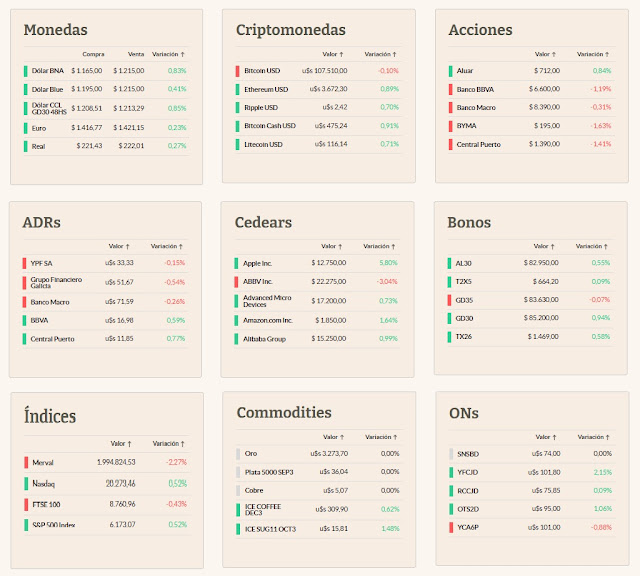Select TX26 bond row
640x576 pixels.
[x=530, y=337]
